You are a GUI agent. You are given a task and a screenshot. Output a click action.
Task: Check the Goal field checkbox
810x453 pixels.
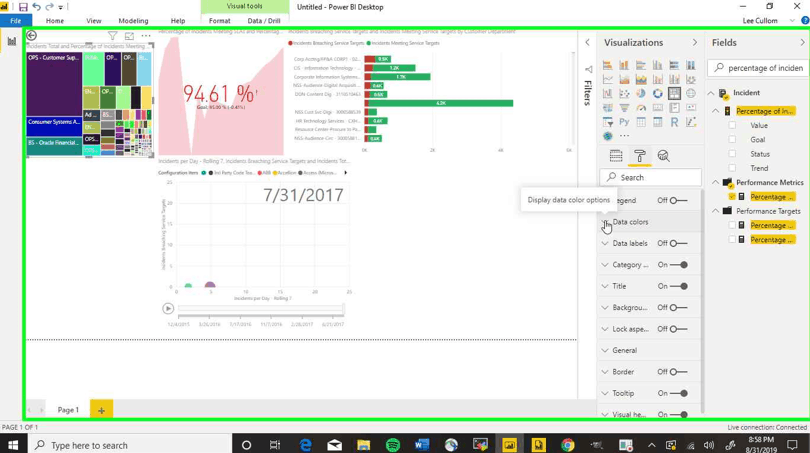732,140
